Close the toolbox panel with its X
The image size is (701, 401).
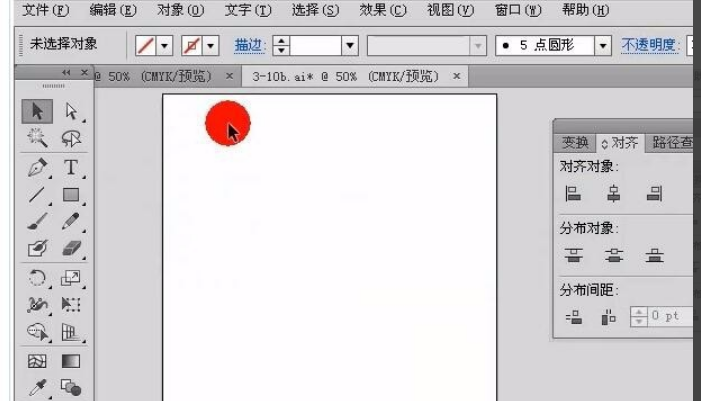[84, 72]
